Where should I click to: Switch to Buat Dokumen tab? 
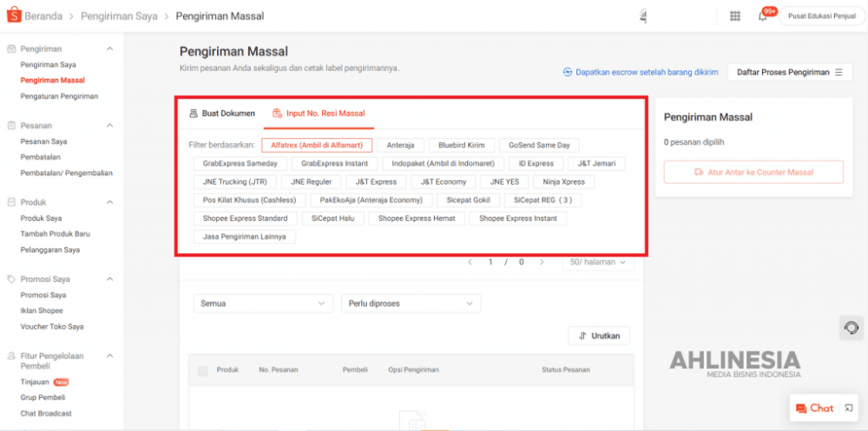(222, 114)
